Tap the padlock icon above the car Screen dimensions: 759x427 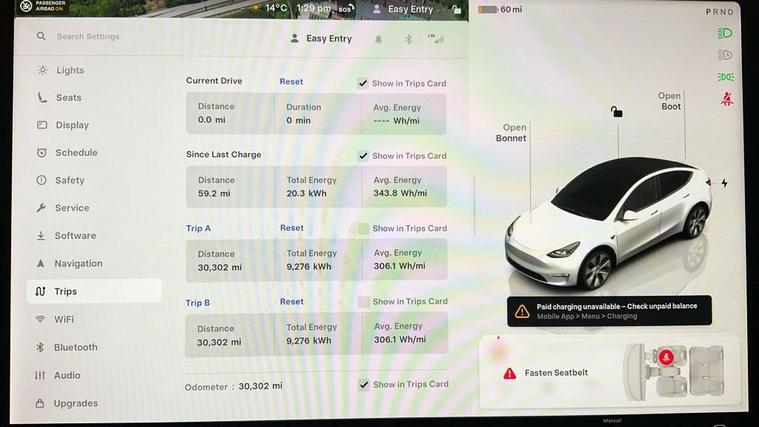[616, 112]
